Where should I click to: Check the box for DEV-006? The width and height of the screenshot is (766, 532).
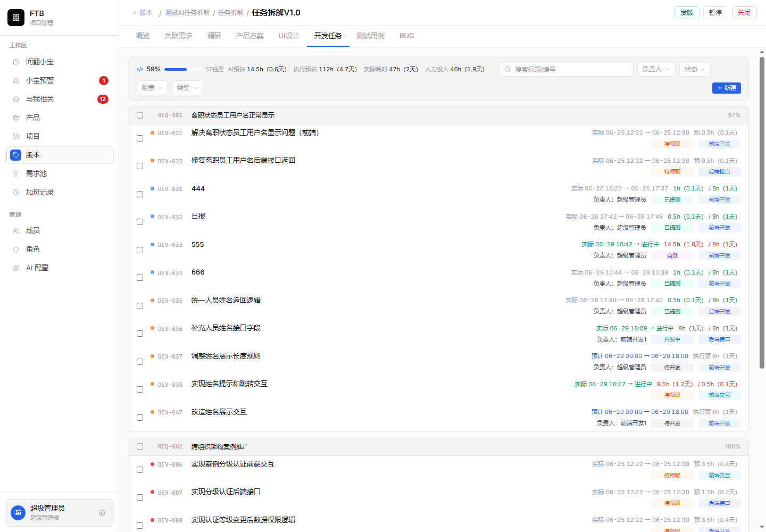140,470
